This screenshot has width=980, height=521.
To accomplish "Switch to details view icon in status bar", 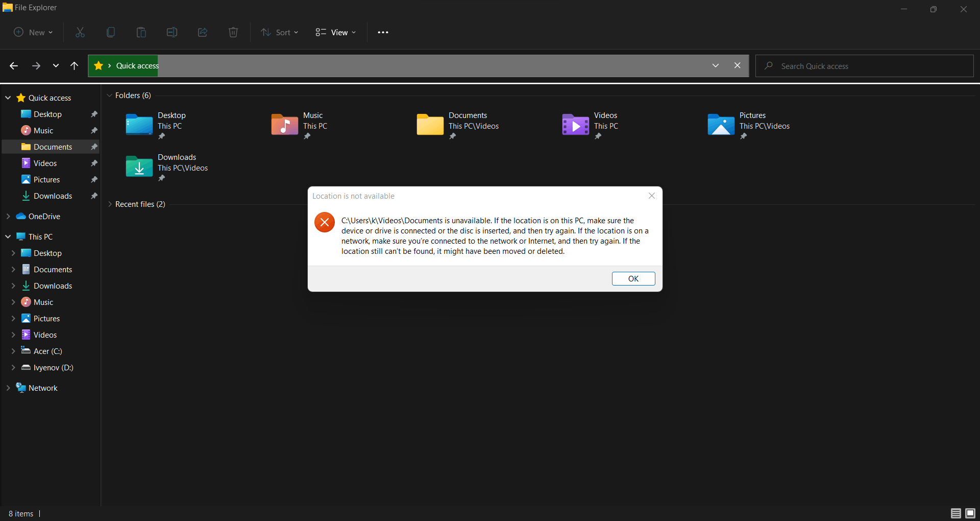I will (956, 513).
